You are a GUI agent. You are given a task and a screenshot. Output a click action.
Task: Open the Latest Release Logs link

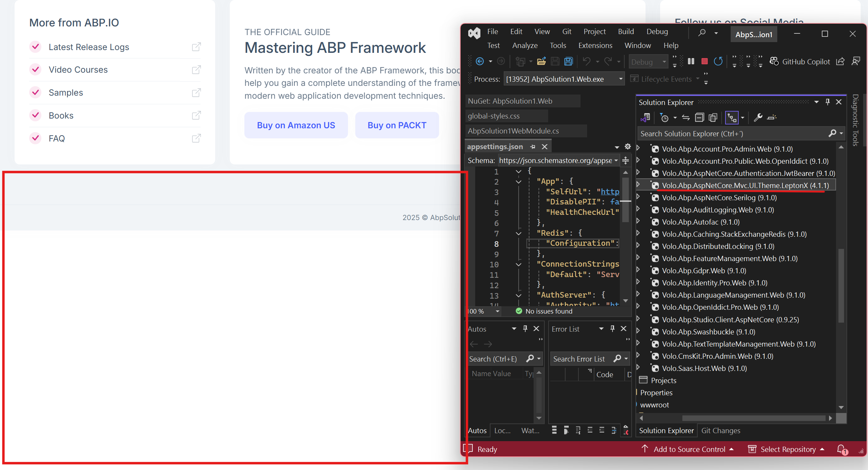tap(89, 47)
